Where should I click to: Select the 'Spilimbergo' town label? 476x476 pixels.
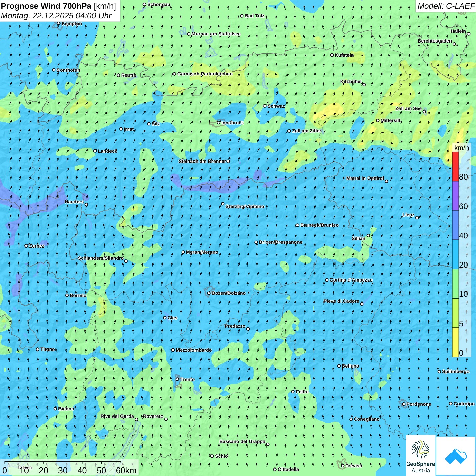point(456,371)
